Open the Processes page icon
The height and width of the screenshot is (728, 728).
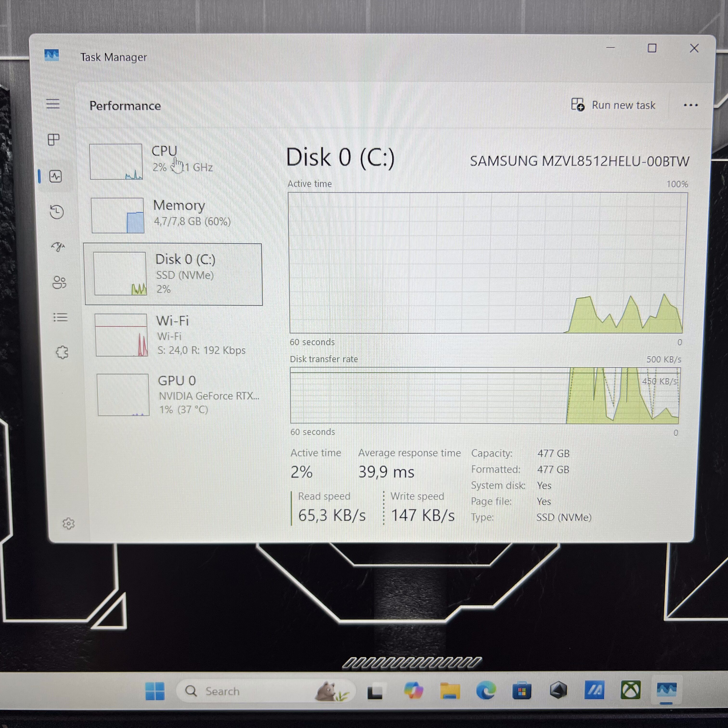(x=54, y=140)
